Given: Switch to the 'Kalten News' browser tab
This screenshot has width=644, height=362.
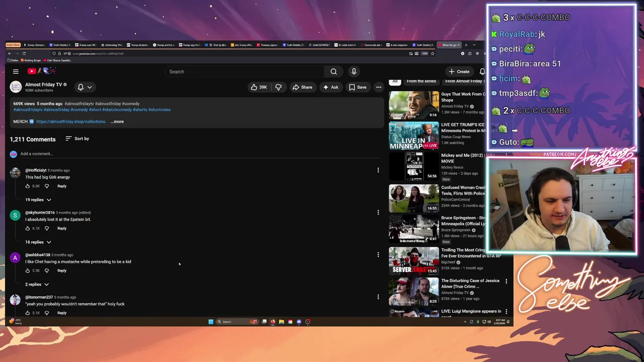Looking at the screenshot, I should click(x=13, y=45).
